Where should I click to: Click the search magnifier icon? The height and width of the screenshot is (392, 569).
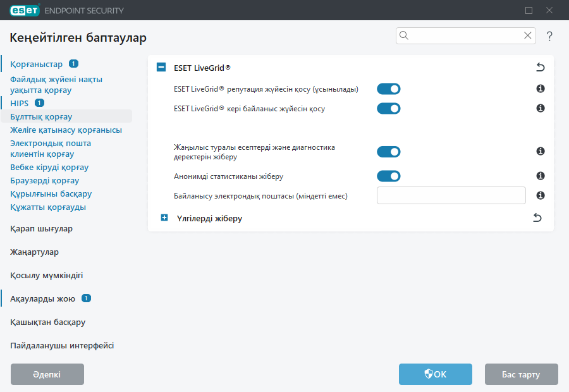coord(404,35)
